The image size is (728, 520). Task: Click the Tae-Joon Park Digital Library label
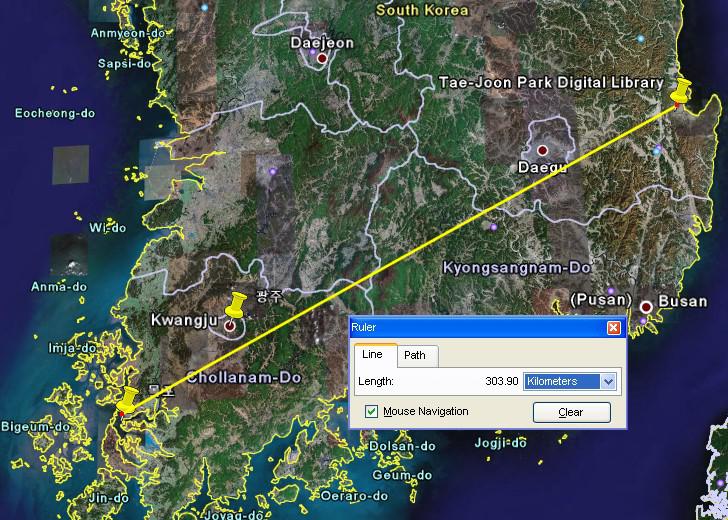551,83
